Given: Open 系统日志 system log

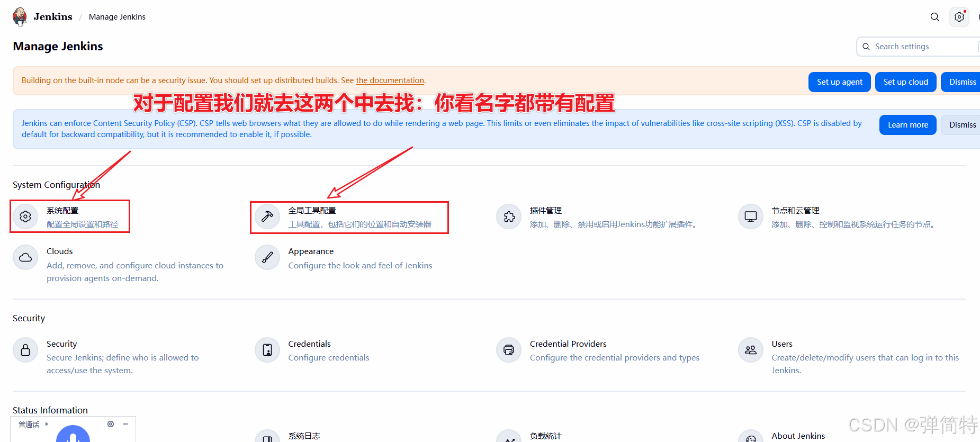Looking at the screenshot, I should (304, 436).
